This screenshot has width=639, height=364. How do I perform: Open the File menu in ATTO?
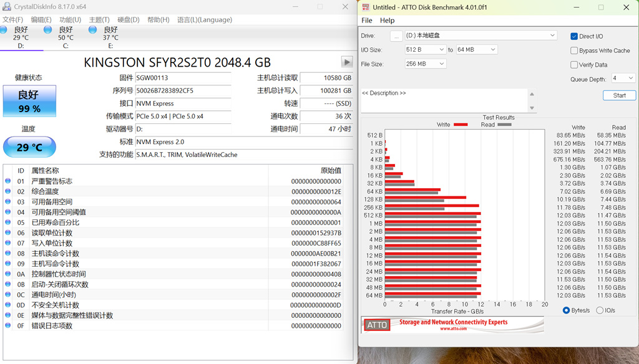(x=367, y=21)
